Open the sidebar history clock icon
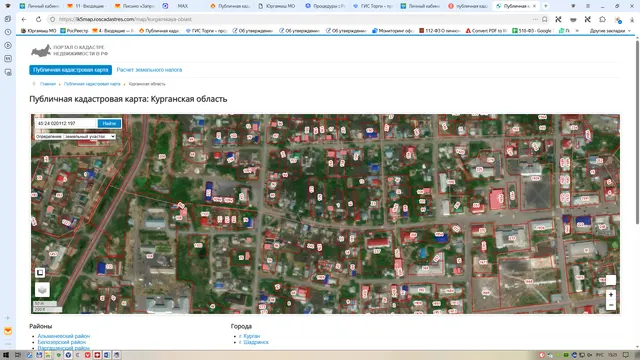640x360 pixels. [x=8, y=32]
